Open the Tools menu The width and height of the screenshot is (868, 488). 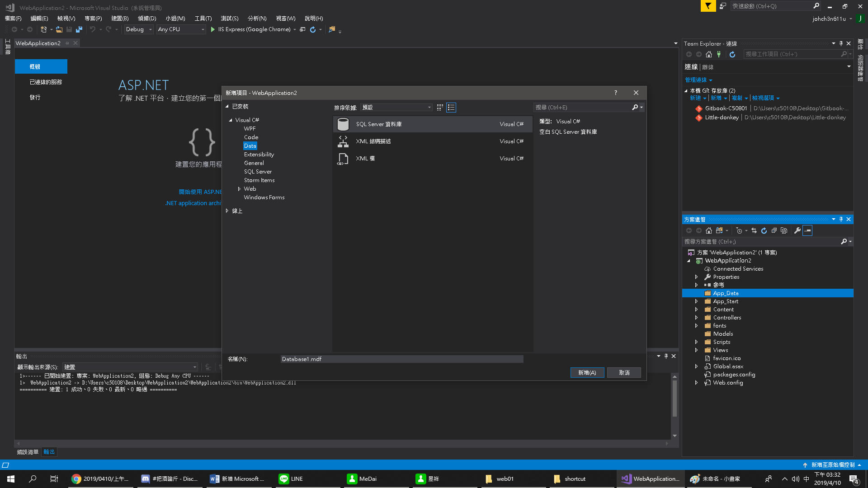203,19
